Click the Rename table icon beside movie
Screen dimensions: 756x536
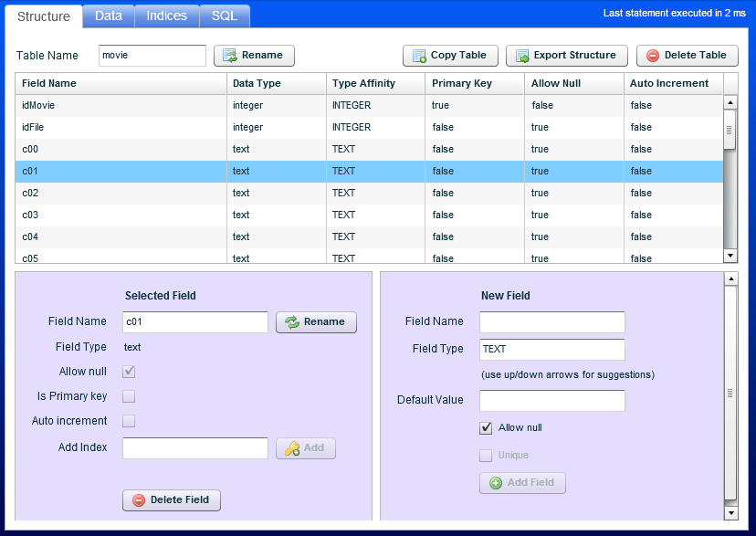point(230,56)
